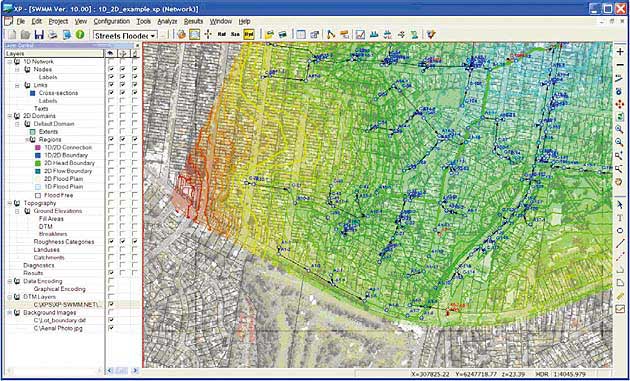
Task: Collapse the Topography tree node
Action: 10,203
